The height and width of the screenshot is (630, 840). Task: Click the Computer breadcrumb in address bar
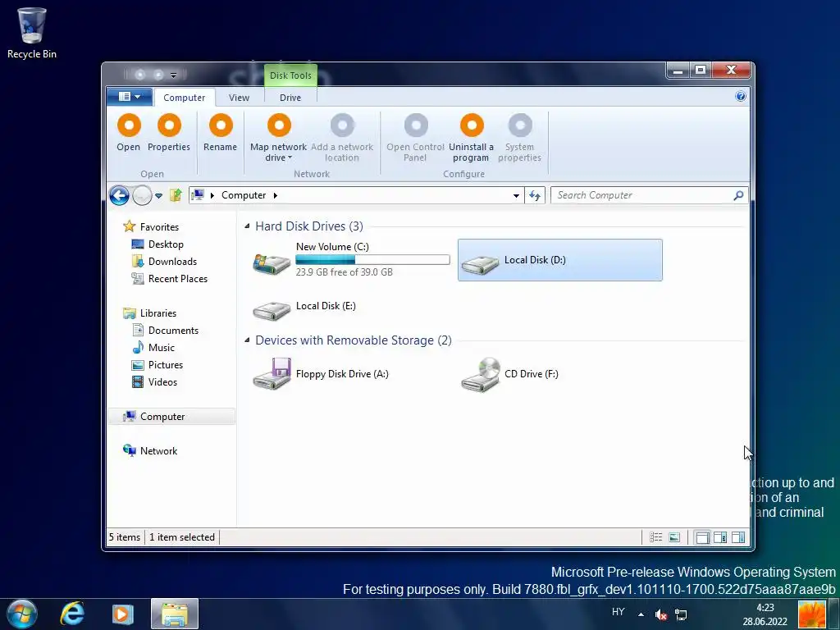click(x=244, y=195)
